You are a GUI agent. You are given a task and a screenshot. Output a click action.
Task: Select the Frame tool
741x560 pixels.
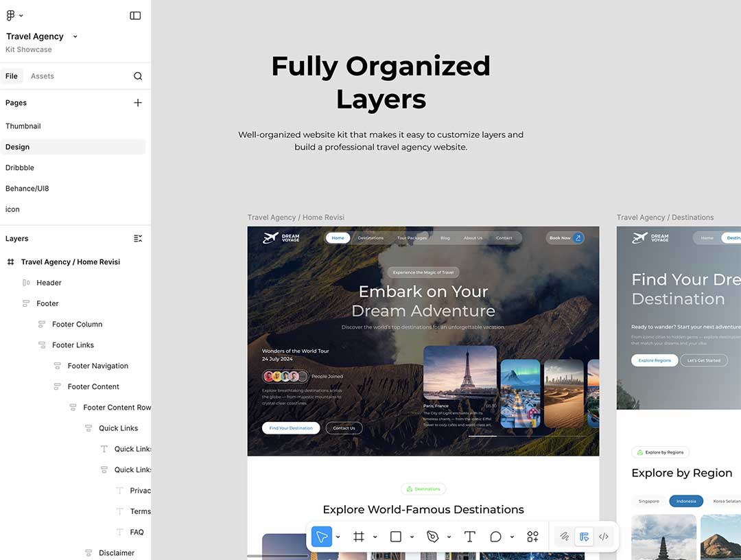358,537
